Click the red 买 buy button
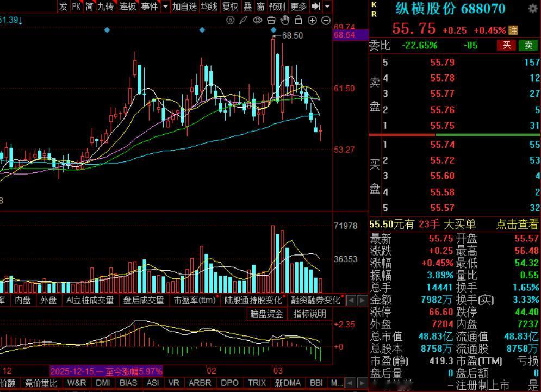Image resolution: width=541 pixels, height=392 pixels. click(x=506, y=45)
